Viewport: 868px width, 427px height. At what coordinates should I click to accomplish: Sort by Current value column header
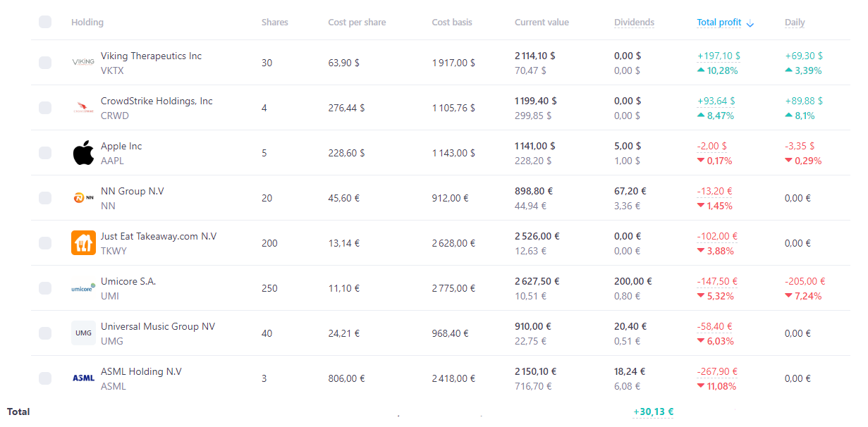(x=542, y=23)
